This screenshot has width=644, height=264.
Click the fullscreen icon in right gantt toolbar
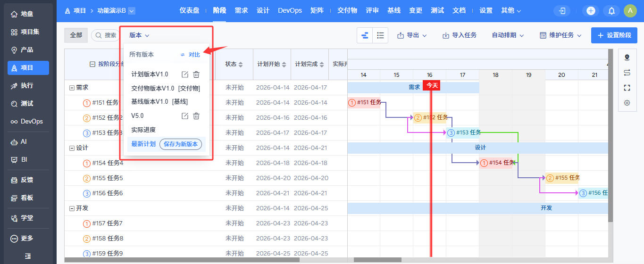[627, 88]
